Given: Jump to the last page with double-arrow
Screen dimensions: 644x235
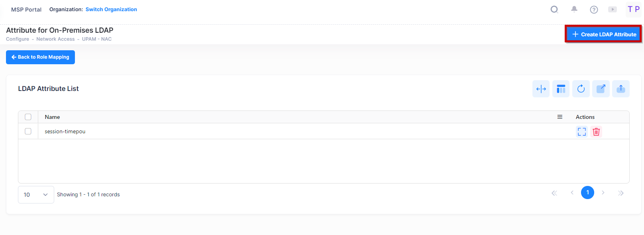Looking at the screenshot, I should pos(621,193).
